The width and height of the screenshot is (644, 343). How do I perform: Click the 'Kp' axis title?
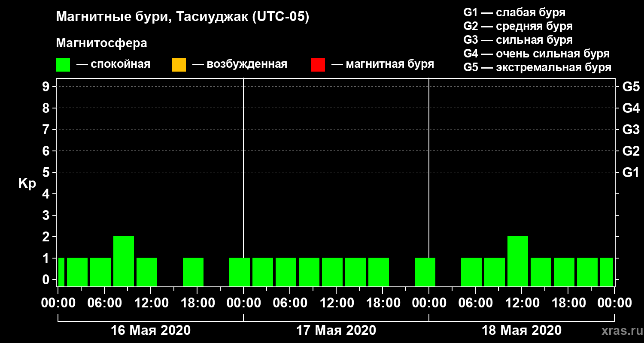(27, 184)
